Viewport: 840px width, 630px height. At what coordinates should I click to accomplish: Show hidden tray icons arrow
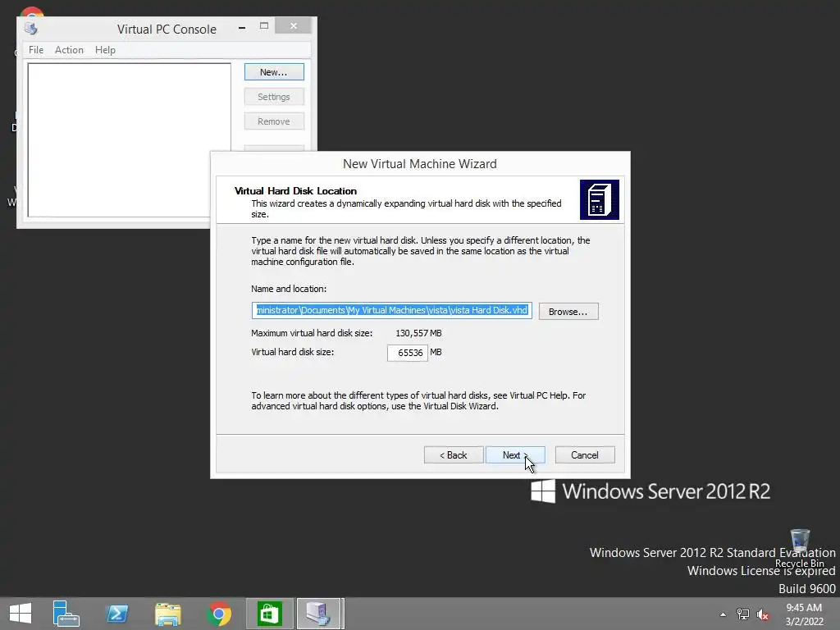(723, 614)
